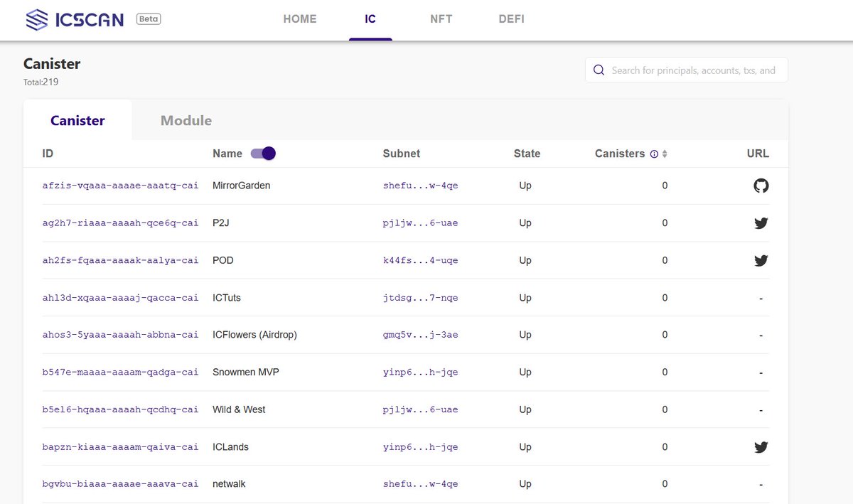Screen dimensions: 853x504
Task: Open canister ag2h7-riaaa-aaaah-qce6q-cai
Action: 120,223
